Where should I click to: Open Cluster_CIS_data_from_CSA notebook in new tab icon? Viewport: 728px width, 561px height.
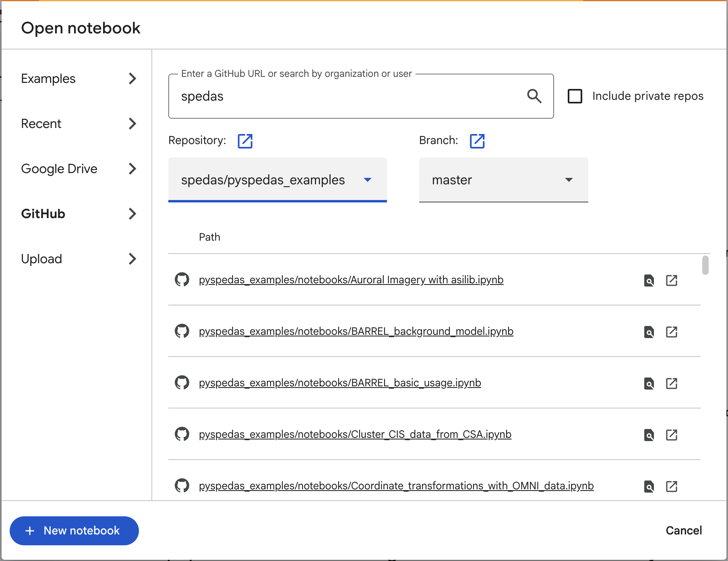(672, 435)
